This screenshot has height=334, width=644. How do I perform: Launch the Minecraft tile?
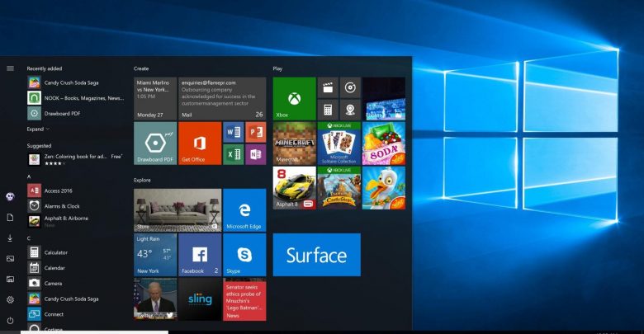tap(295, 143)
